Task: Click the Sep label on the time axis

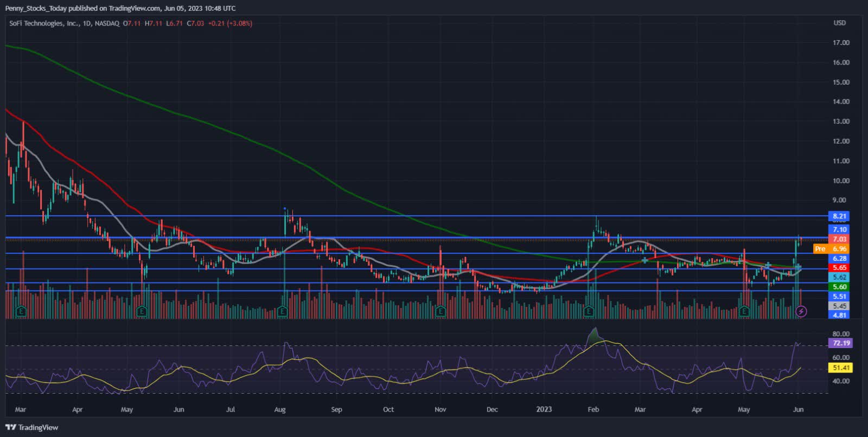Action: tap(336, 409)
